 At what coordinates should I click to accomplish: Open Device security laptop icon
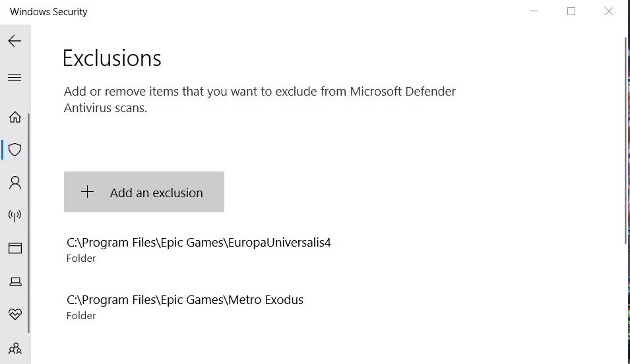[15, 282]
